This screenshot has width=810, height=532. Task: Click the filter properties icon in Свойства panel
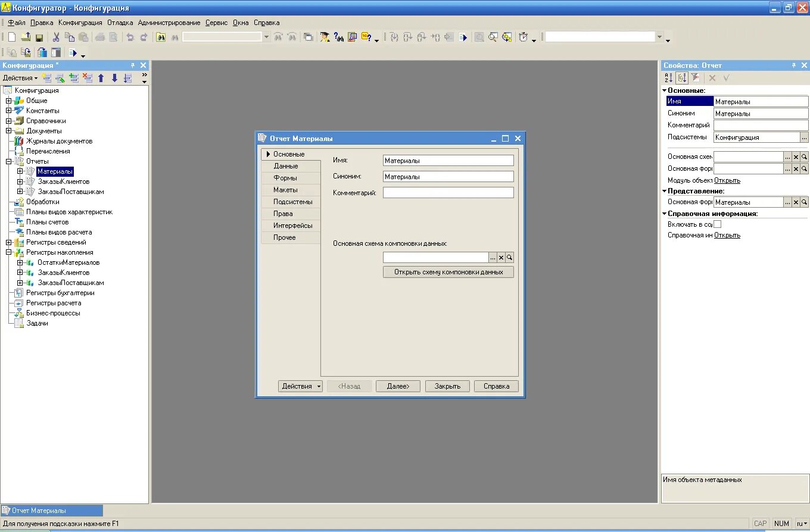(x=695, y=78)
